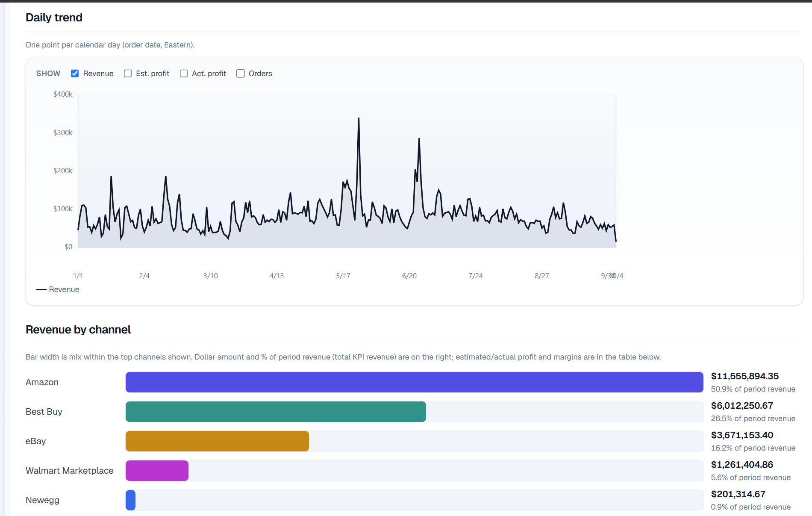
Task: Click the Amazon revenue bar
Action: 414,382
